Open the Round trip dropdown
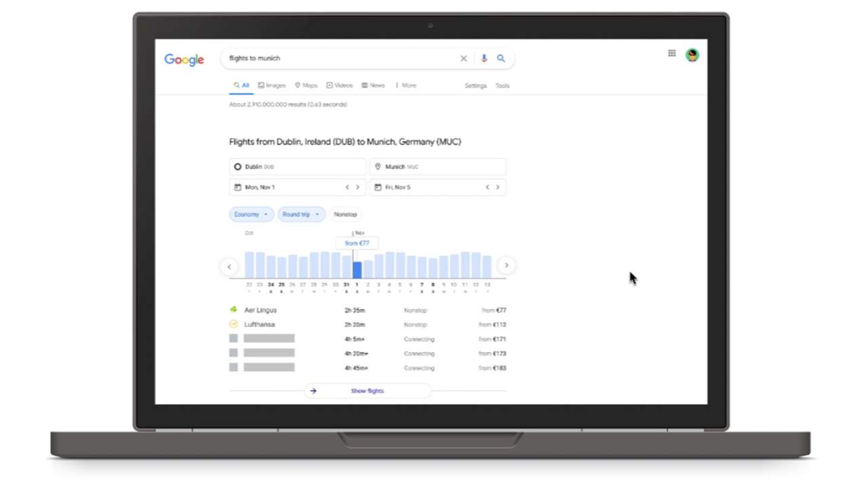Screen dimensions: 868x488 301,214
